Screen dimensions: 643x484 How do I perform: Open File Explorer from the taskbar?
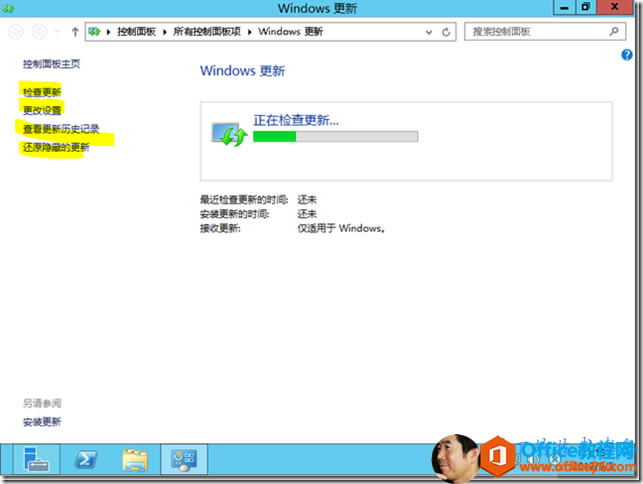pos(135,459)
